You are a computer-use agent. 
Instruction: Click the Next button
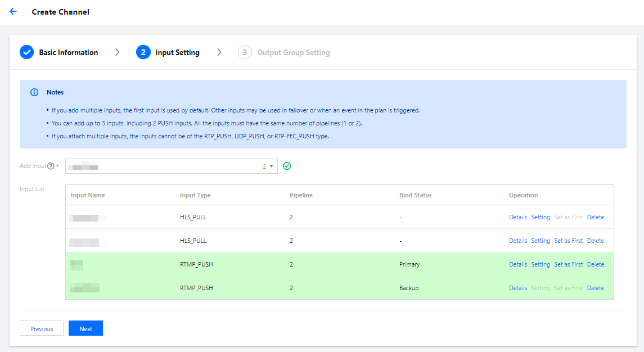pos(85,328)
